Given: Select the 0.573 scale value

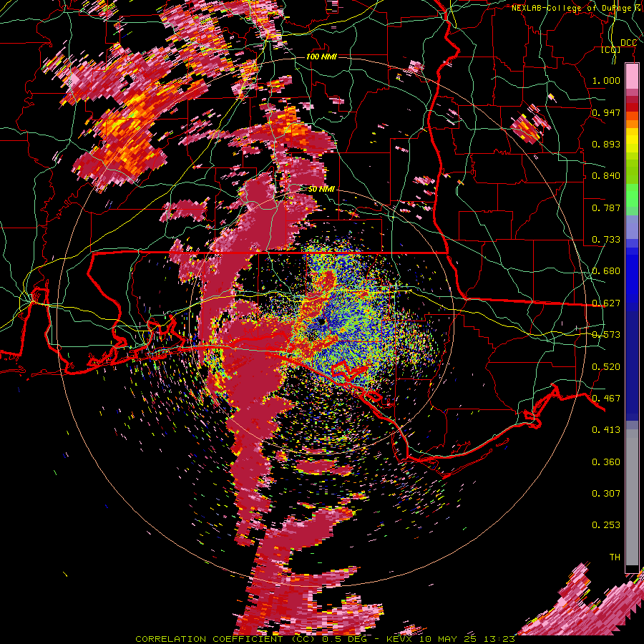Looking at the screenshot, I should 606,335.
